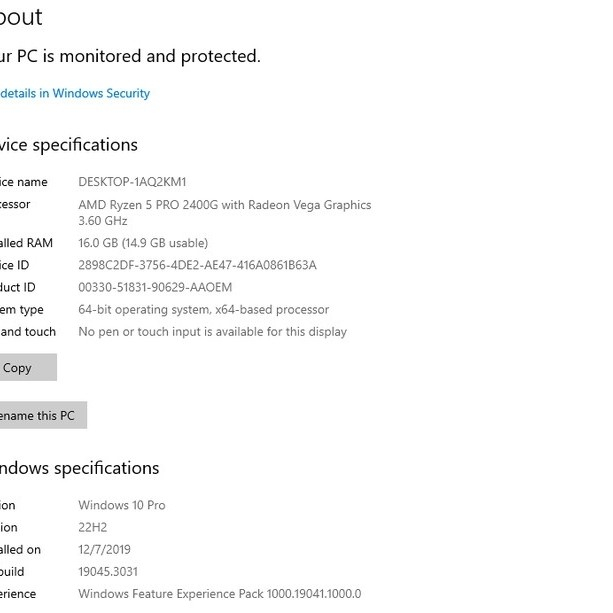Screen dimensions: 613x613
Task: Click the 12/7/2019 install date
Action: click(x=104, y=549)
